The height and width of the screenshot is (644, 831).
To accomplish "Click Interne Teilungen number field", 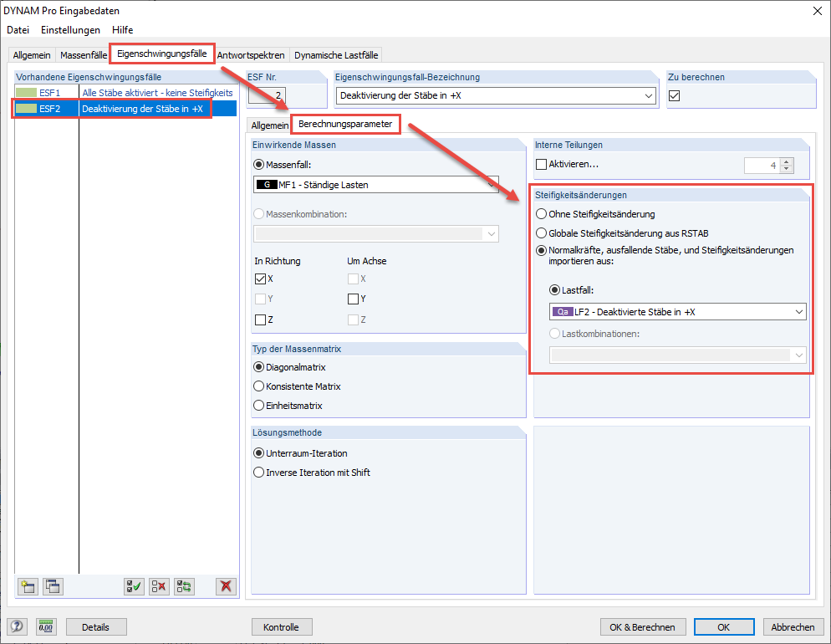I will click(762, 166).
